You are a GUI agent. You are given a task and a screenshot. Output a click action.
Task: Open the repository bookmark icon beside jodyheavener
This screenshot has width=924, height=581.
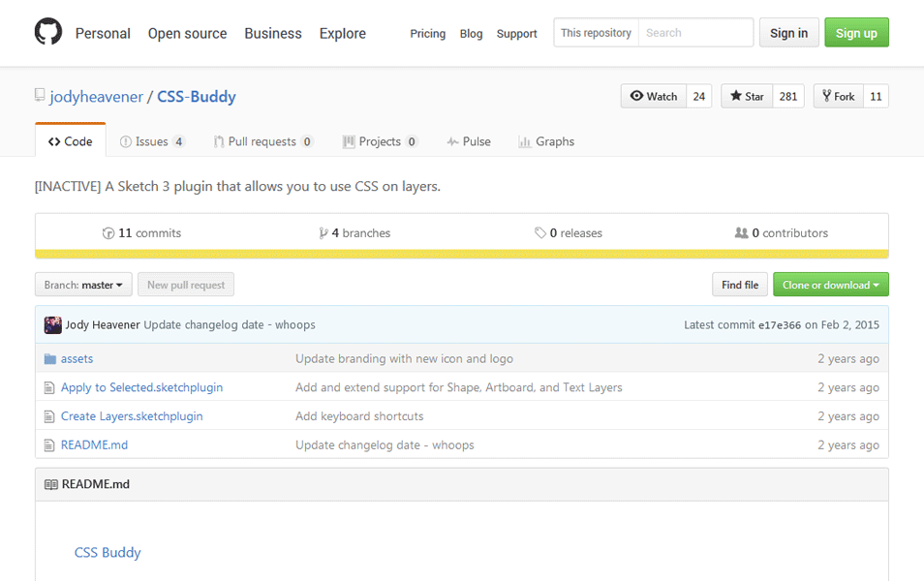point(40,94)
